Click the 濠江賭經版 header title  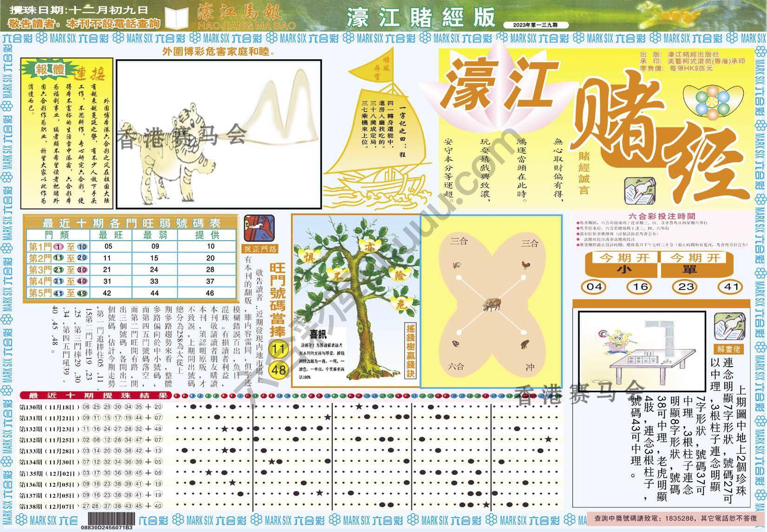[x=421, y=18]
